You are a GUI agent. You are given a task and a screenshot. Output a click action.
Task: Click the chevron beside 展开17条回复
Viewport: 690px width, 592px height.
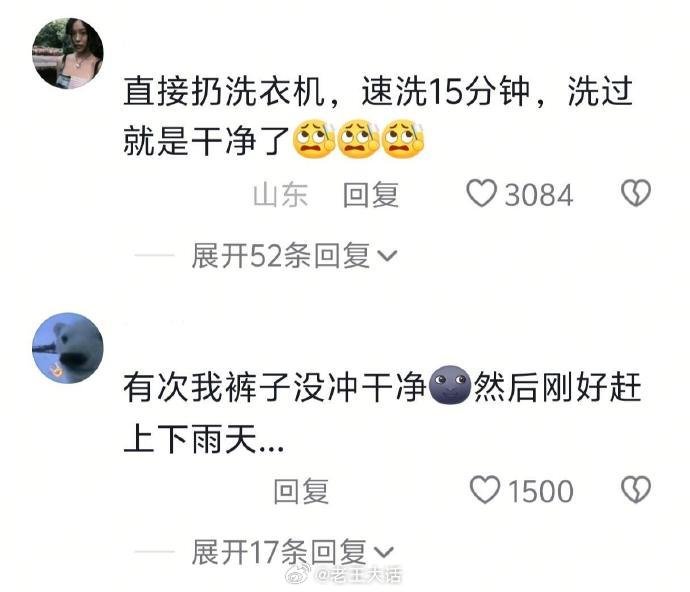pos(384,553)
